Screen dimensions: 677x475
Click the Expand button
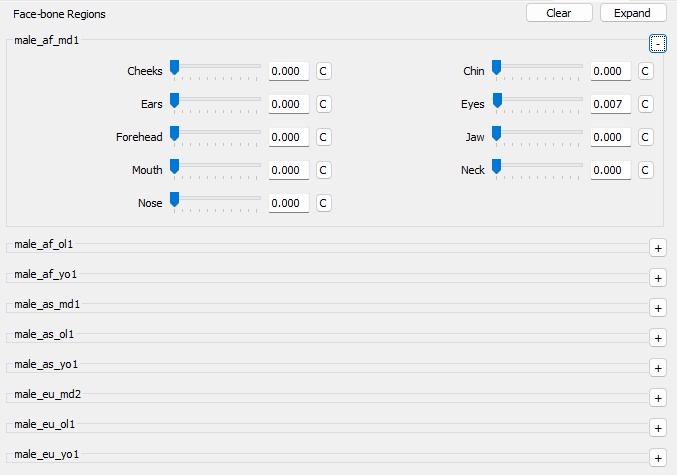[632, 13]
